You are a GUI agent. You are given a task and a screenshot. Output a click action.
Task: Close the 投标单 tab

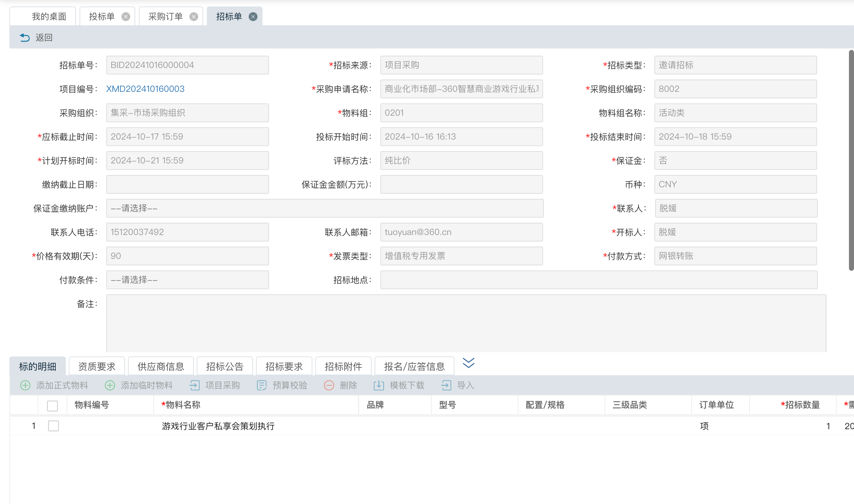(125, 17)
